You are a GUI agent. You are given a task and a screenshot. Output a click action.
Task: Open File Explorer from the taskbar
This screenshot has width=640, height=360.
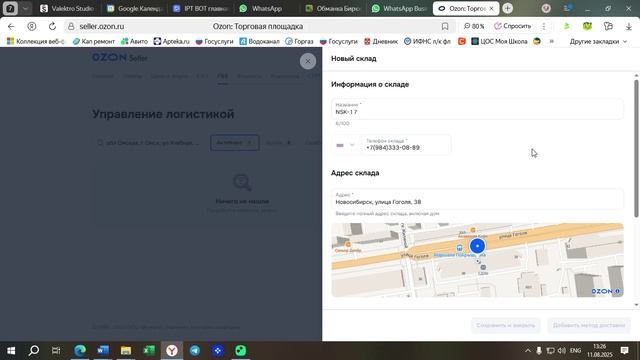coord(126,350)
